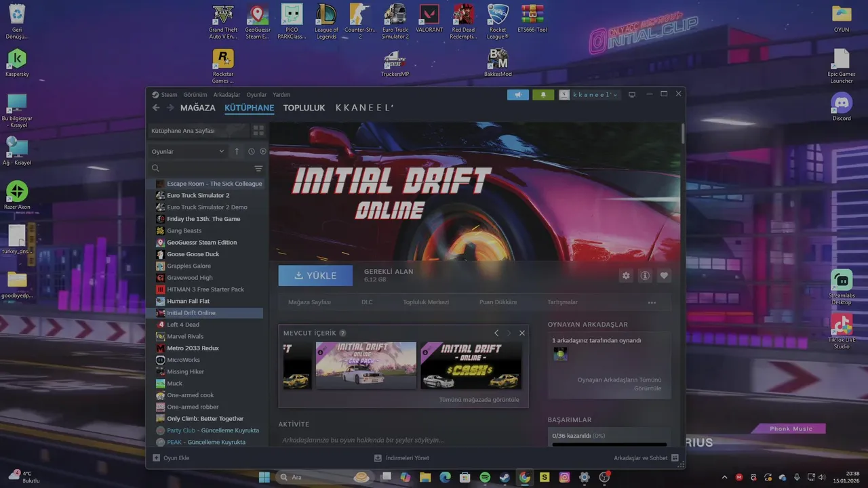The height and width of the screenshot is (488, 868).
Task: Open Topluluk Merkezi link
Action: [426, 302]
